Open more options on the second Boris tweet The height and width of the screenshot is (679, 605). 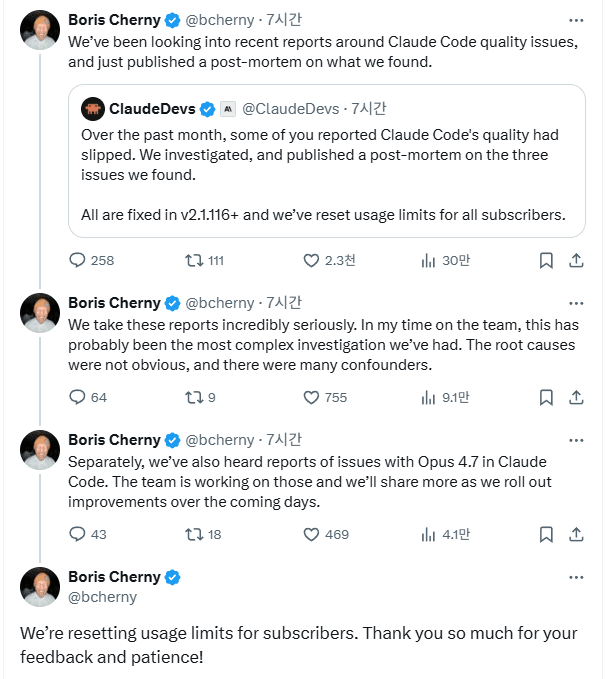coord(576,303)
